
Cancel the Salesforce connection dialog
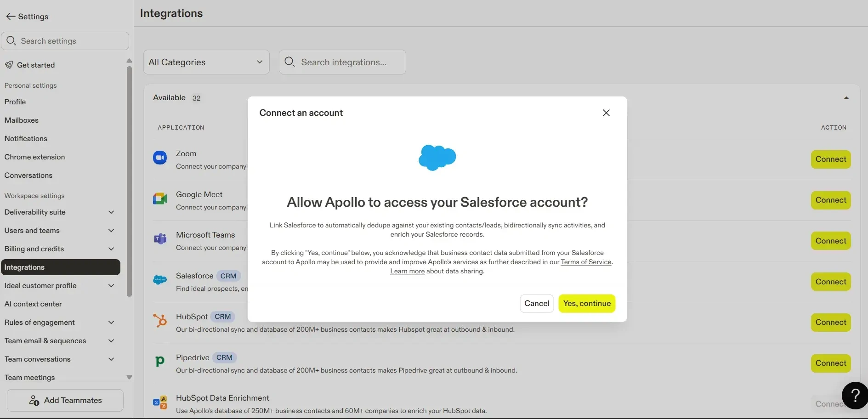(x=537, y=304)
